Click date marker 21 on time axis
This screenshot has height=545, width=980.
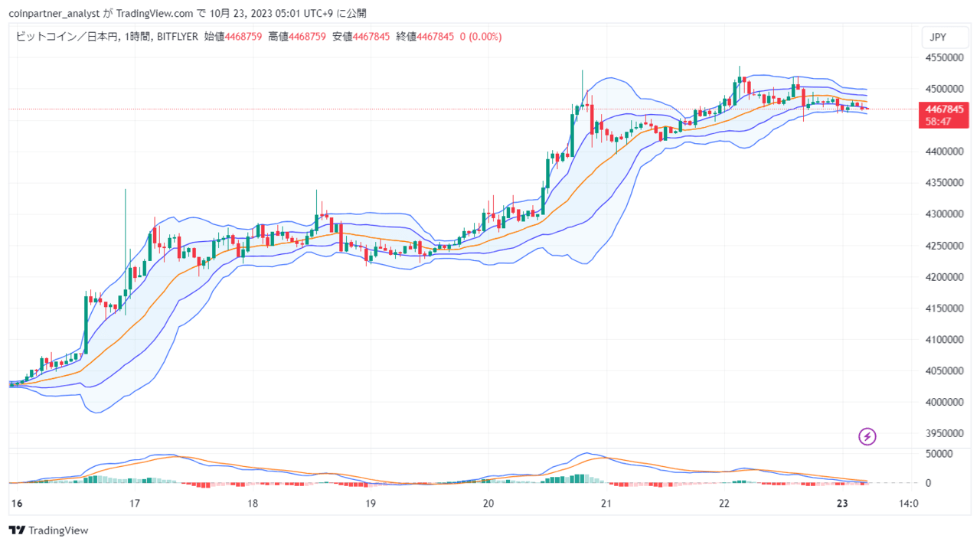point(606,504)
